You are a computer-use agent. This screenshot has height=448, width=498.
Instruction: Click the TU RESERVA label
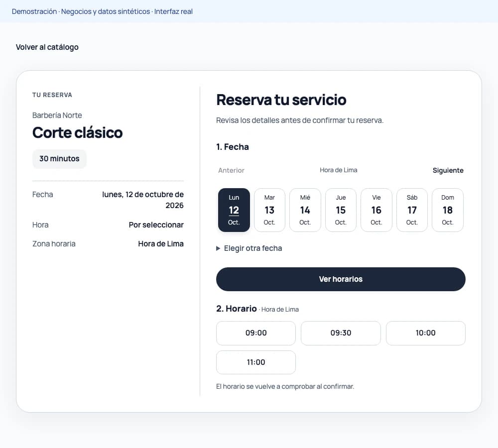[x=52, y=95]
